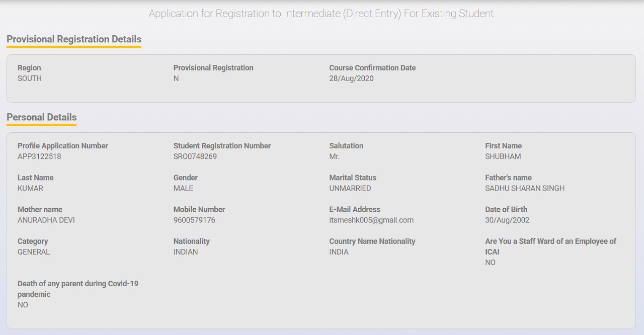
Task: Click the Last Name value KUMAR
Action: pos(30,188)
